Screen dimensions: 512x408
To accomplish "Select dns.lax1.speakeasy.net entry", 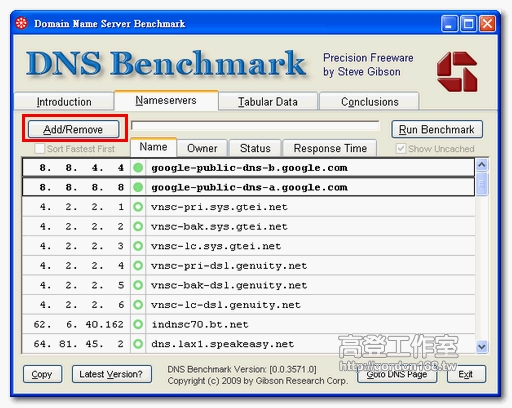I will pyautogui.click(x=248, y=344).
